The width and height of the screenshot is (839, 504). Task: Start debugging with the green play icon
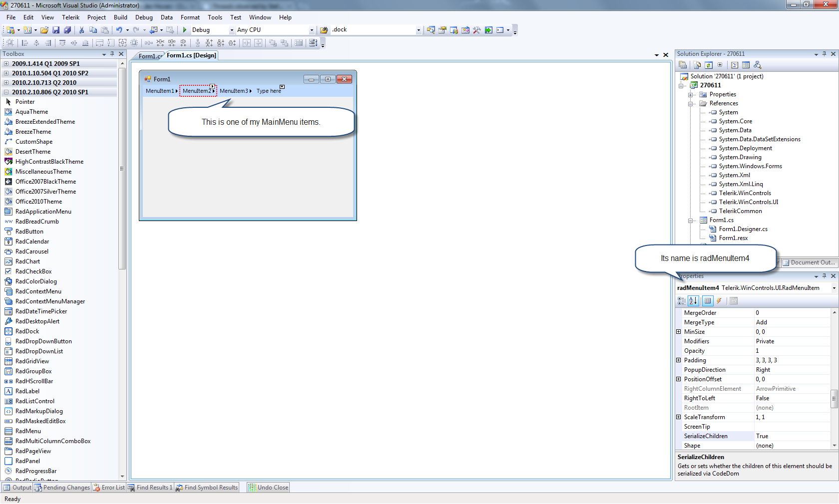click(x=185, y=30)
